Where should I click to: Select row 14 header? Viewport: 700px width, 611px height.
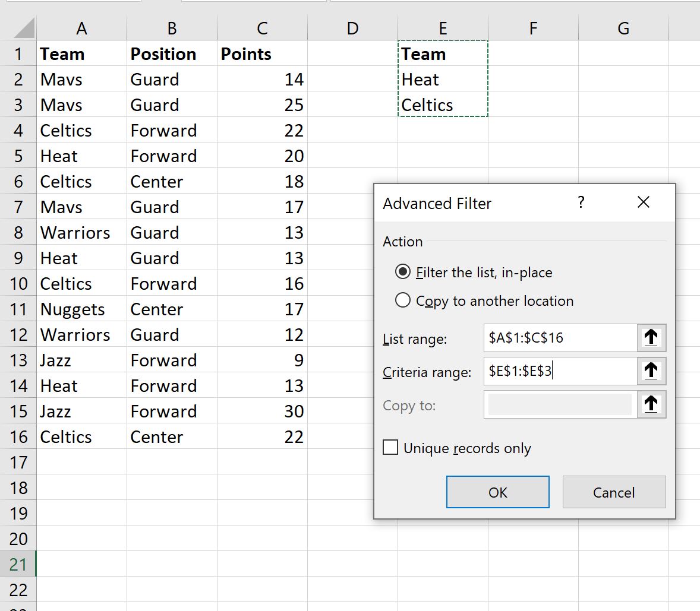pyautogui.click(x=18, y=385)
